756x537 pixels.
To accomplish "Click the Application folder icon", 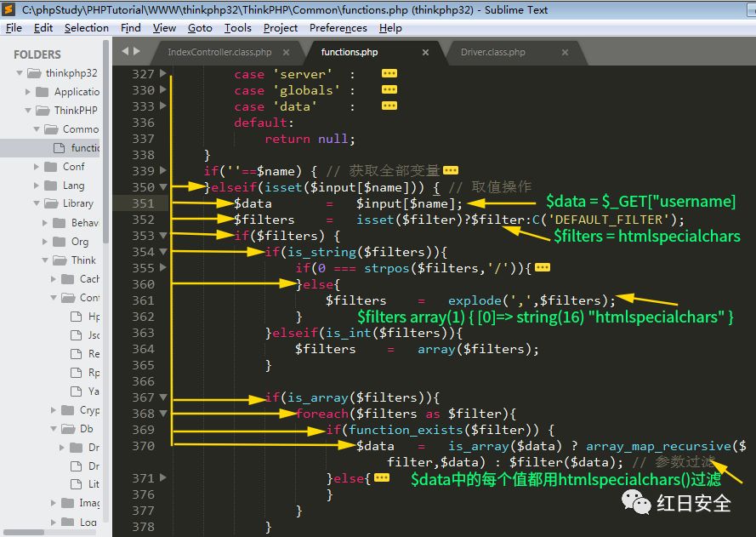I will click(x=43, y=92).
